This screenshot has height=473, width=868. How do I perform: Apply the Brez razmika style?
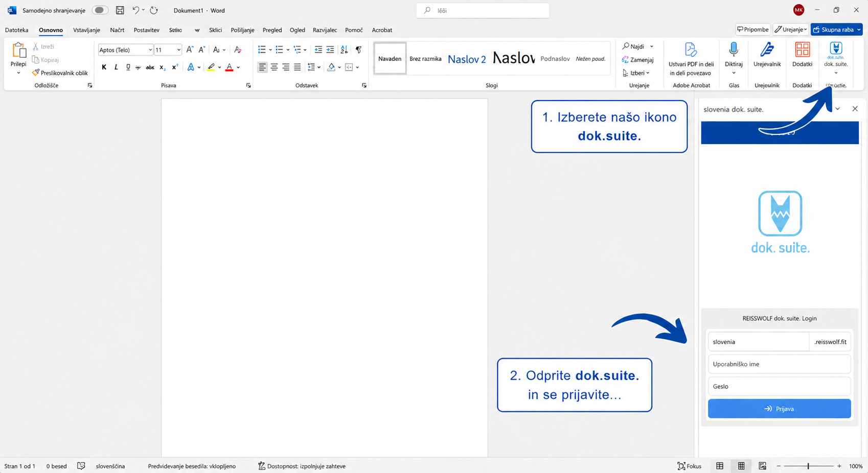(425, 59)
